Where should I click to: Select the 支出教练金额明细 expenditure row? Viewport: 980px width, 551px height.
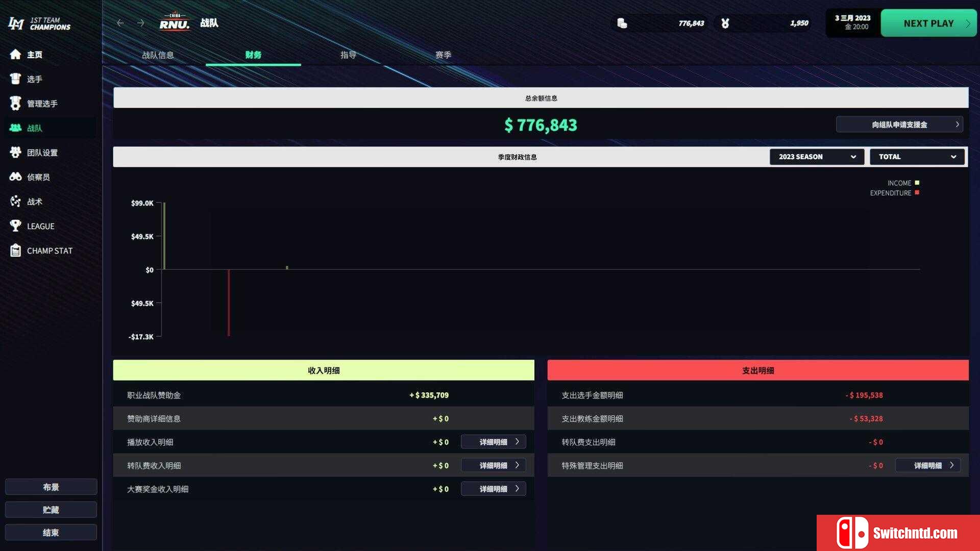758,418
